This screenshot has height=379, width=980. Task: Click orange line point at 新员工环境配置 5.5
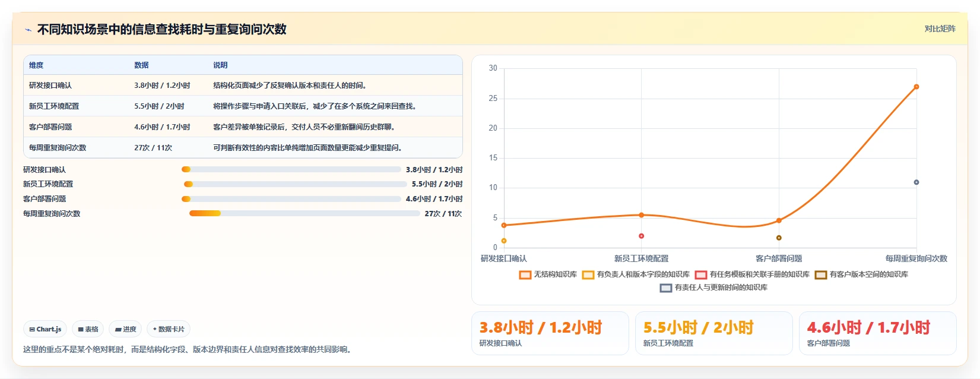[x=642, y=215]
